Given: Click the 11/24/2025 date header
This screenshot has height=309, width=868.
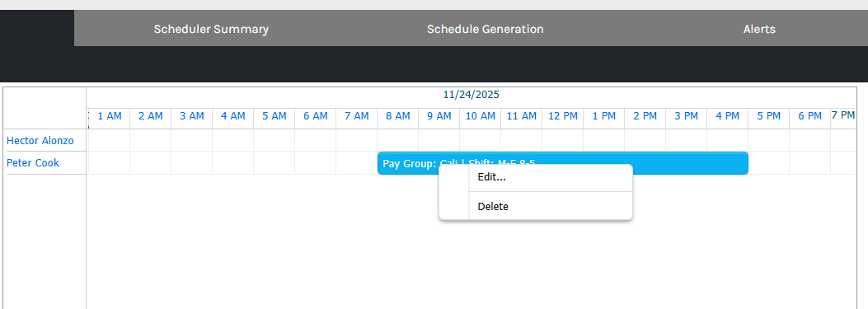Looking at the screenshot, I should pos(471,95).
